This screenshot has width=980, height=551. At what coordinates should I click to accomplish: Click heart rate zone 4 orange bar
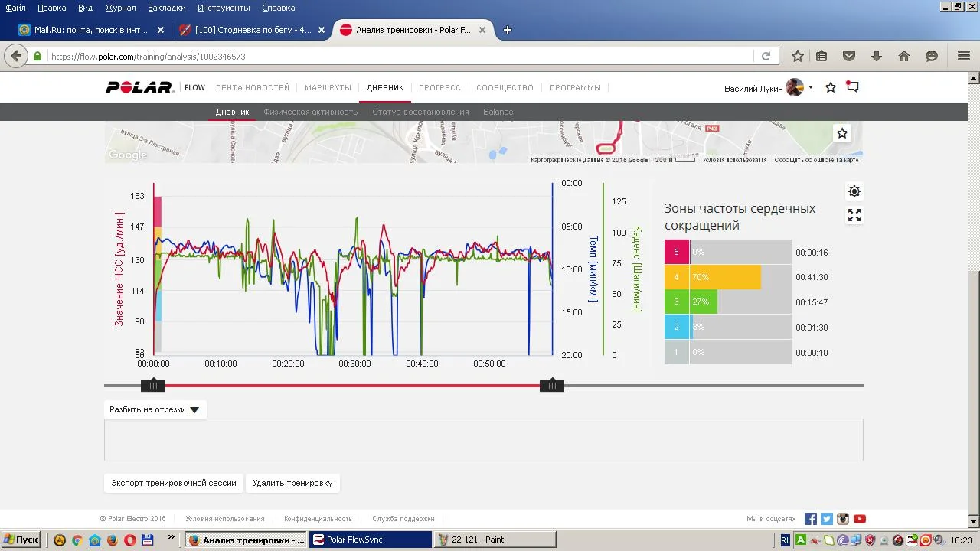pyautogui.click(x=724, y=277)
